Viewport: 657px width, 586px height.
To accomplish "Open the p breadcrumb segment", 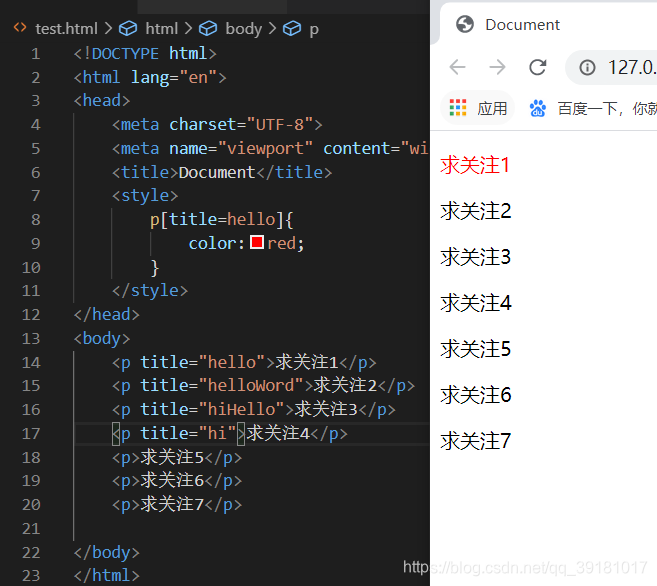I will [314, 29].
